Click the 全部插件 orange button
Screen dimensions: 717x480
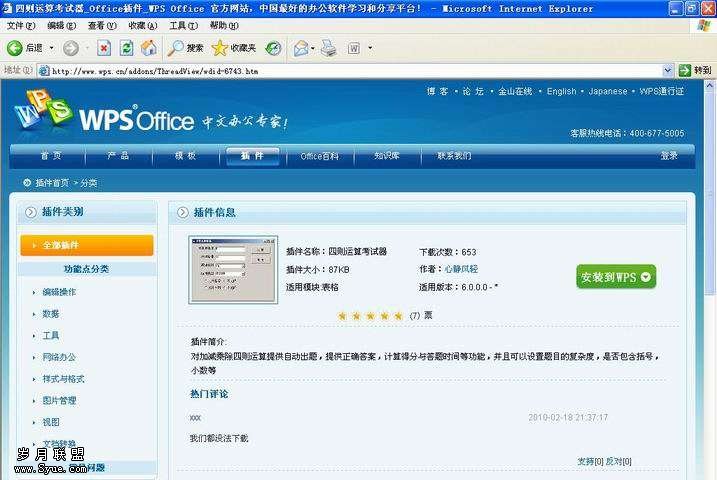click(87, 245)
